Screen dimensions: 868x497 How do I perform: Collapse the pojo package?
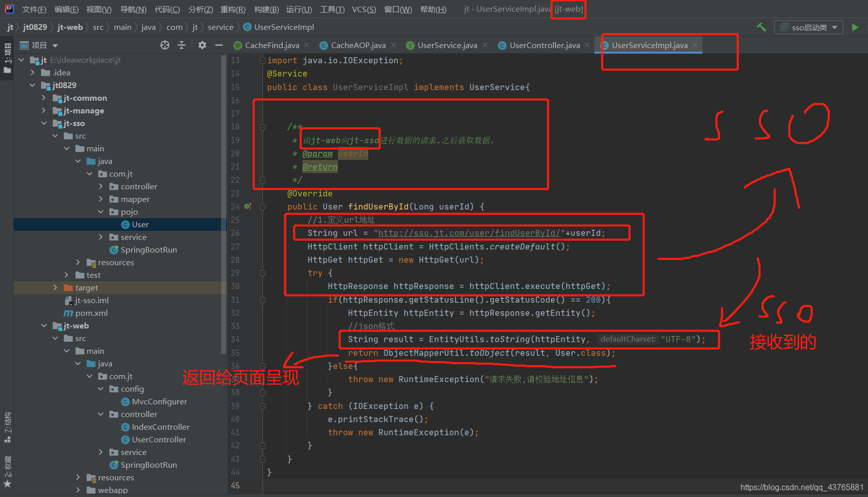[101, 212]
